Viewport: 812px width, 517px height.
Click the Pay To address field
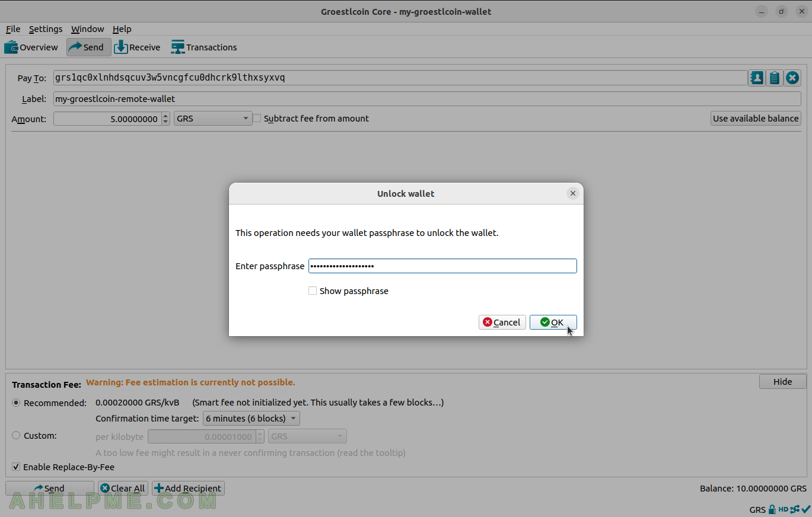point(400,78)
